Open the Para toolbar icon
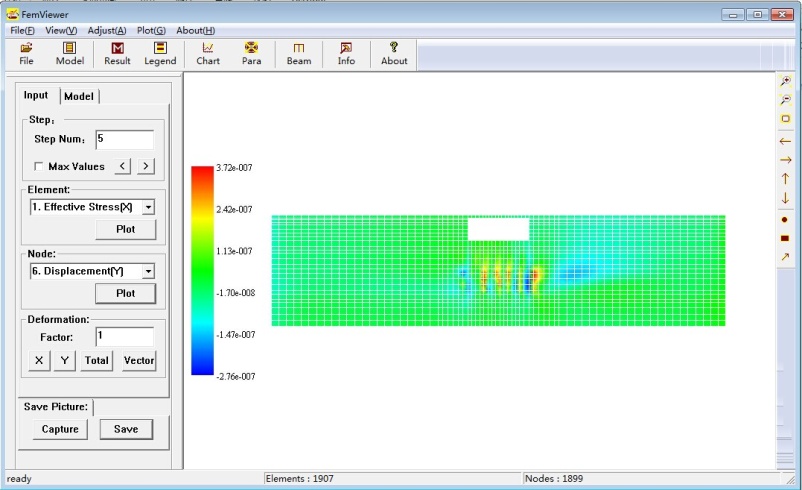The width and height of the screenshot is (802, 490). [x=251, y=54]
